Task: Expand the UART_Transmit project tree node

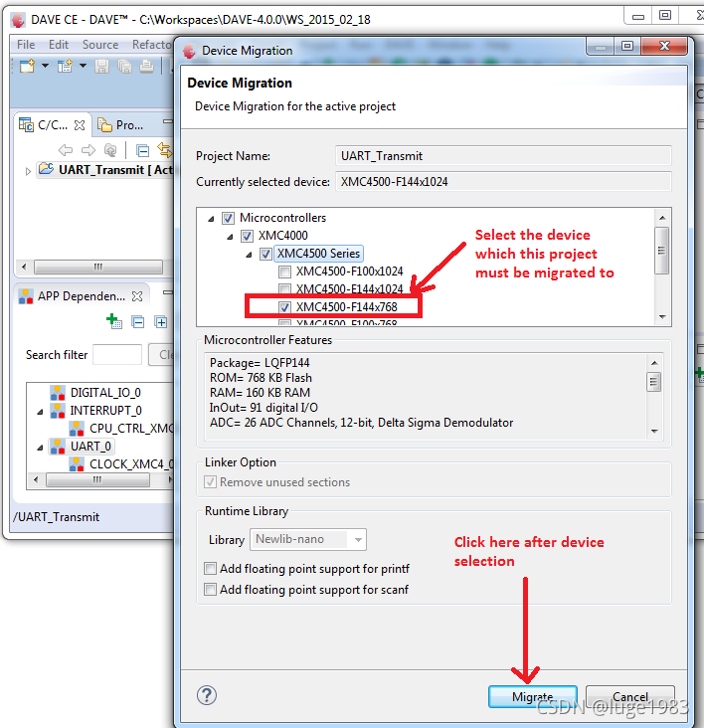Action: pyautogui.click(x=28, y=171)
